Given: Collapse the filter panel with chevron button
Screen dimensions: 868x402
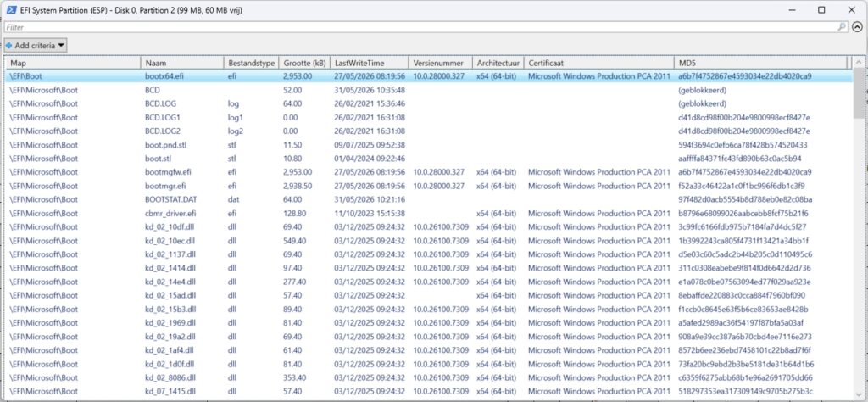Looking at the screenshot, I should 857,26.
